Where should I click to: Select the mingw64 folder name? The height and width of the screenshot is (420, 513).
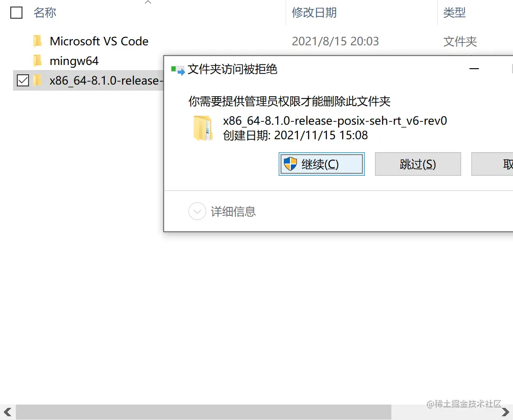74,61
